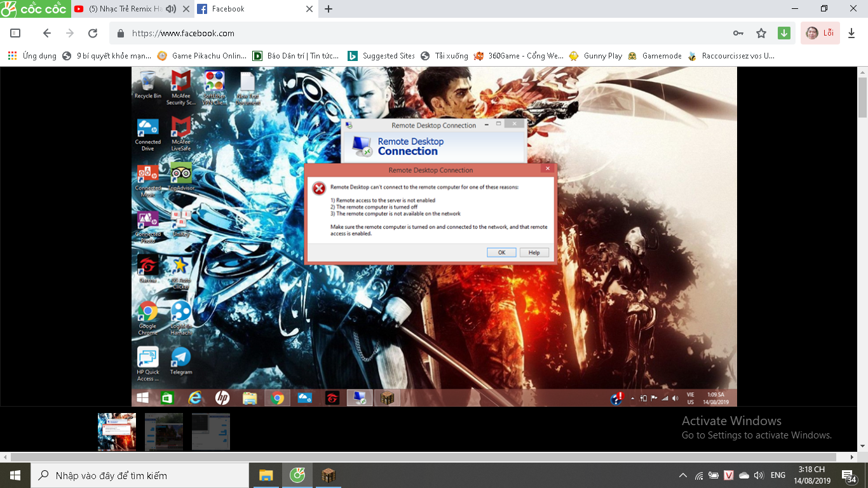Open the Gunny Play bookmark
The height and width of the screenshot is (488, 868).
pyautogui.click(x=595, y=56)
